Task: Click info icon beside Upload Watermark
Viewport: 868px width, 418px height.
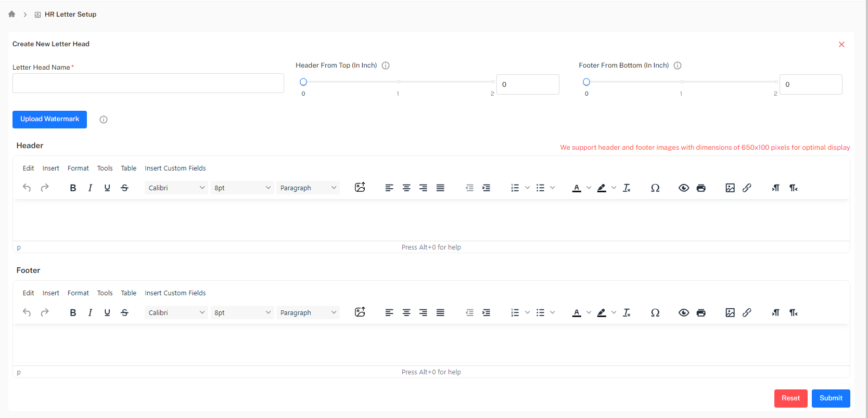Action: coord(104,120)
